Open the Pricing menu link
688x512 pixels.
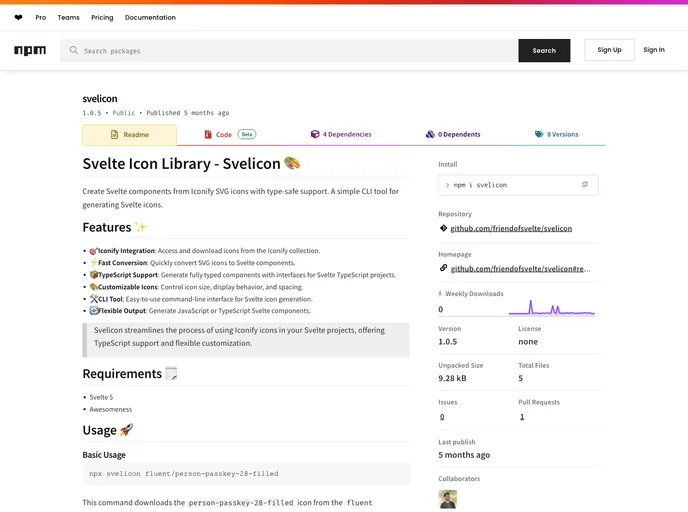(x=102, y=18)
